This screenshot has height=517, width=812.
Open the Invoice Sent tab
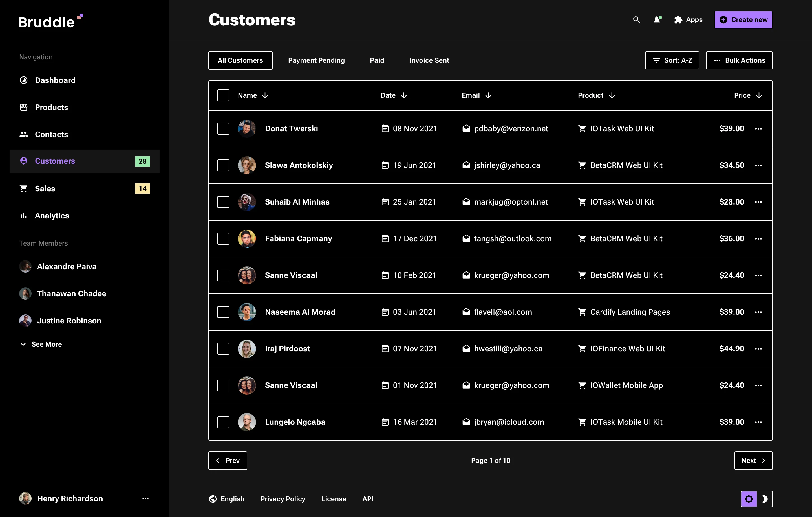(429, 60)
